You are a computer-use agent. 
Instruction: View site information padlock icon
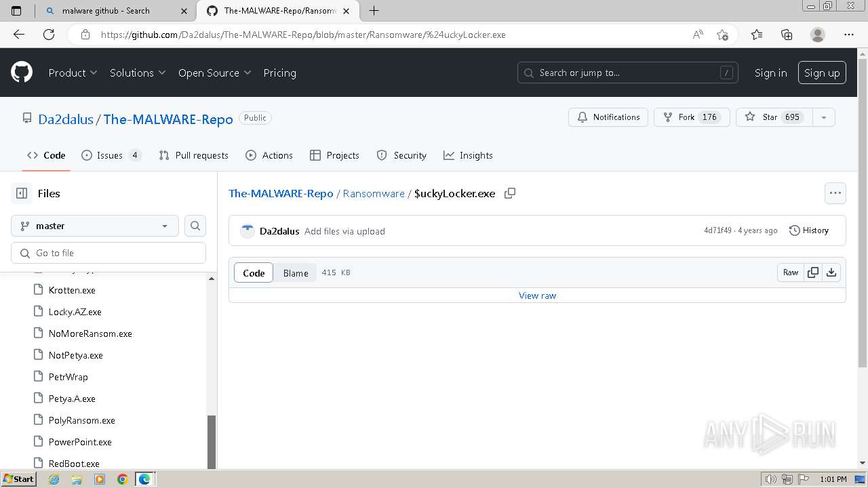pos(85,35)
